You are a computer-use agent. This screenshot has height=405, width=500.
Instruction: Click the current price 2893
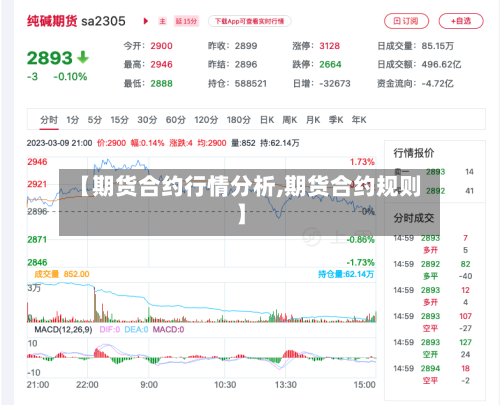50,58
